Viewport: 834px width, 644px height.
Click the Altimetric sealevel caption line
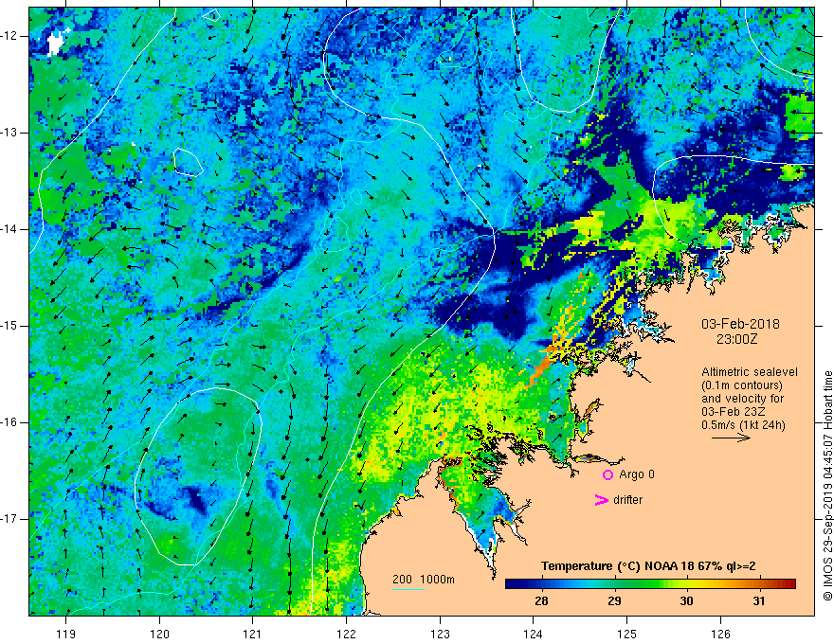[750, 372]
